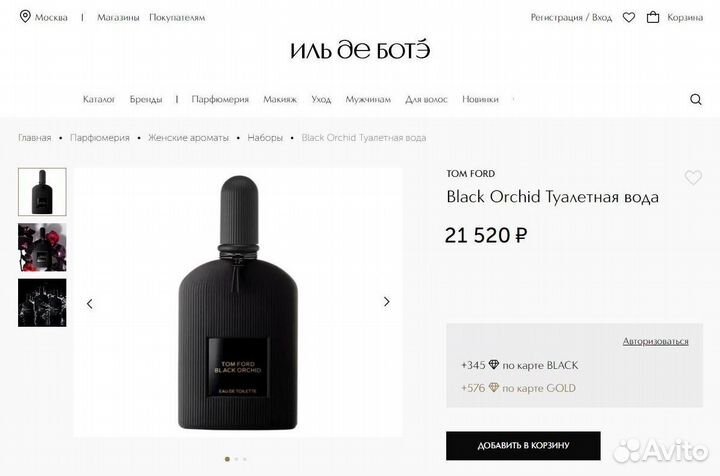Click the ИЛЬ ДЕ БОТЭ logo
This screenshot has height=476, width=720.
[360, 50]
